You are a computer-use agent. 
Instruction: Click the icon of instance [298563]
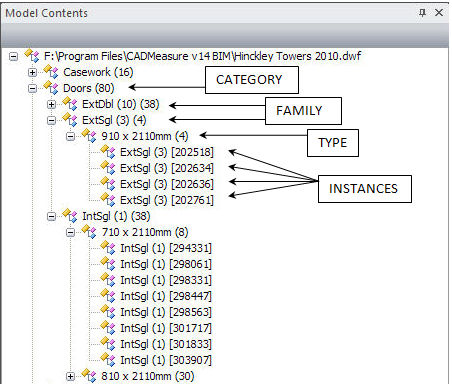point(108,311)
